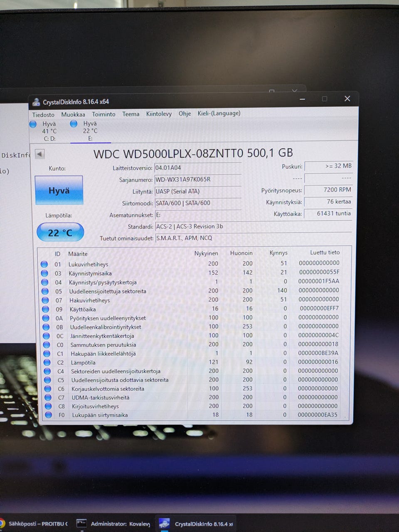Click the Puskuri value >= 32 MB
The image size is (399, 532).
328,166
